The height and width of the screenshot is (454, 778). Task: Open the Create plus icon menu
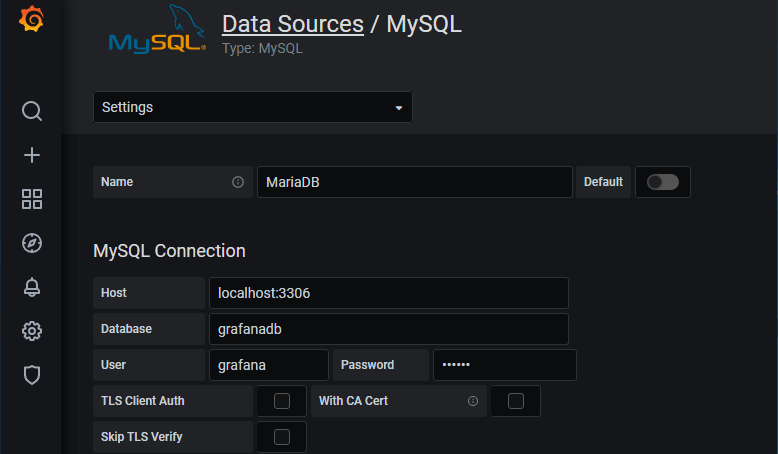[32, 155]
